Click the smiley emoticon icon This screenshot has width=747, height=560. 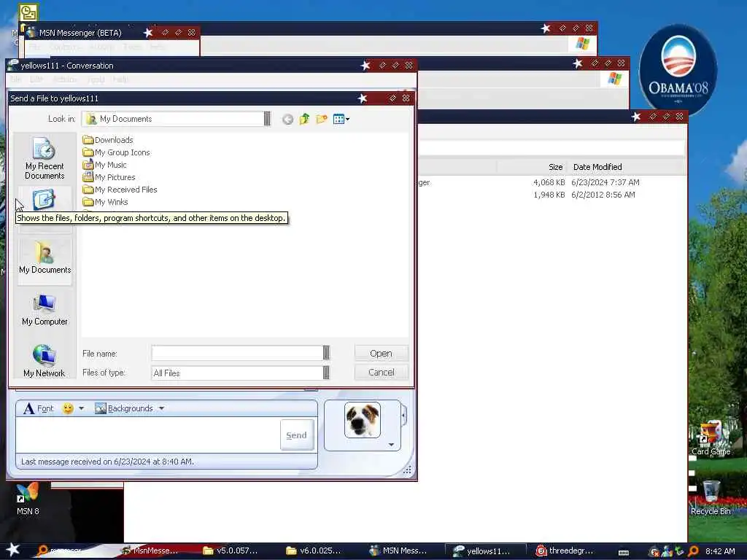[68, 408]
